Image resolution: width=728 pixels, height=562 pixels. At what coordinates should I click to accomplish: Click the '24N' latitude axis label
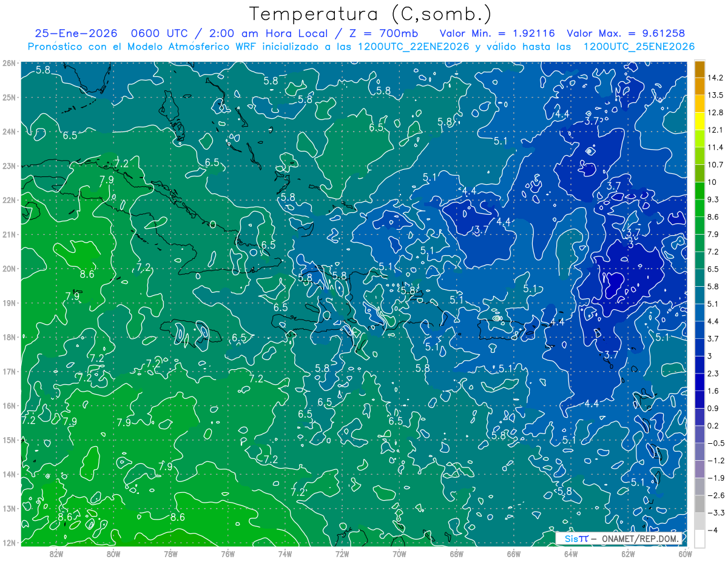coord(9,132)
